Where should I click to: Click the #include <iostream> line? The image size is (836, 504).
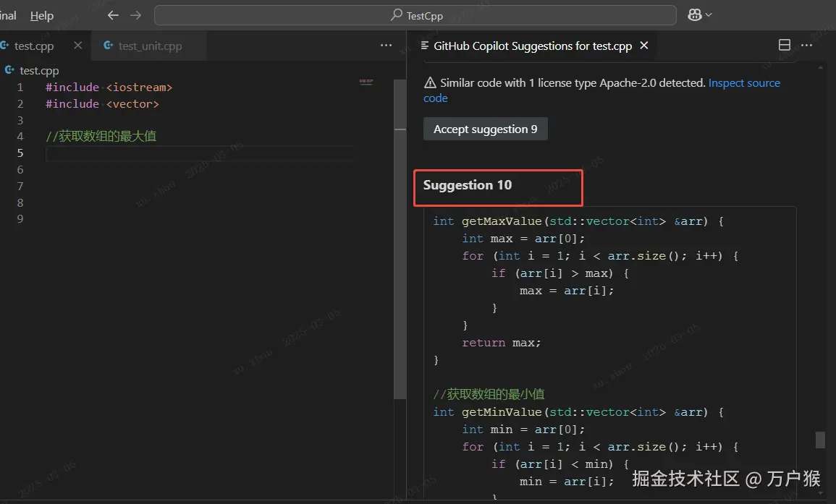(109, 87)
